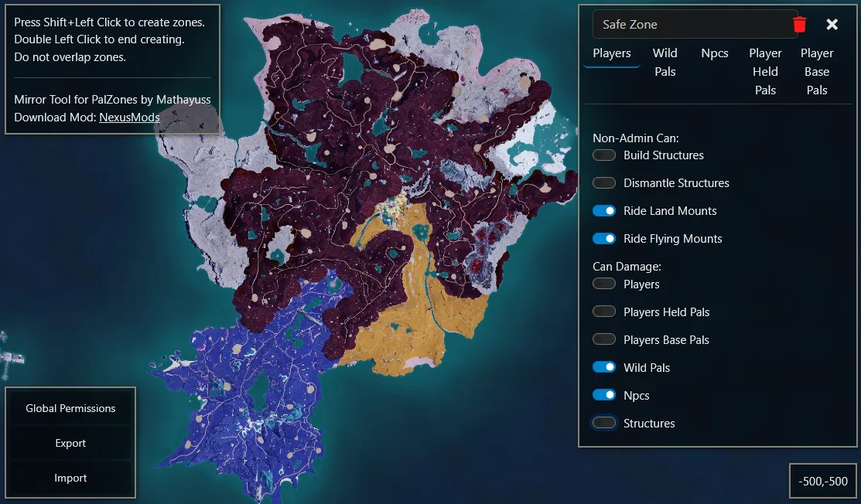Click 'Double Left Click to end creating.' text
This screenshot has height=504, width=861.
coord(99,39)
